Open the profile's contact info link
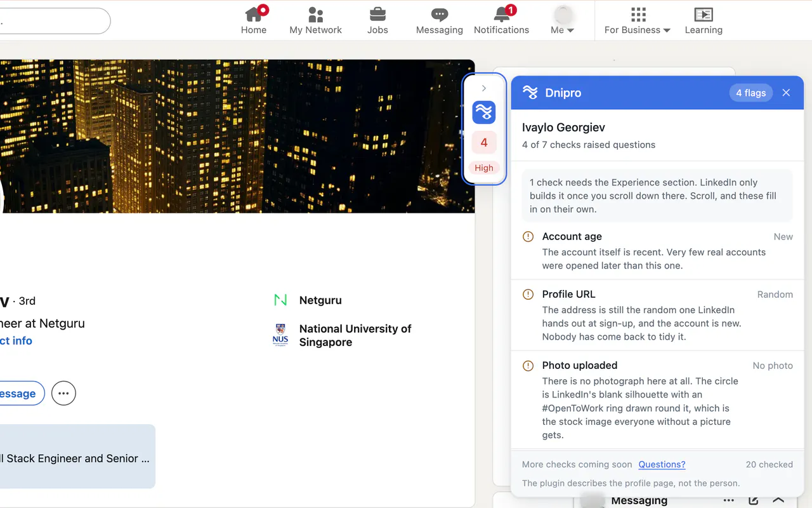 [16, 341]
